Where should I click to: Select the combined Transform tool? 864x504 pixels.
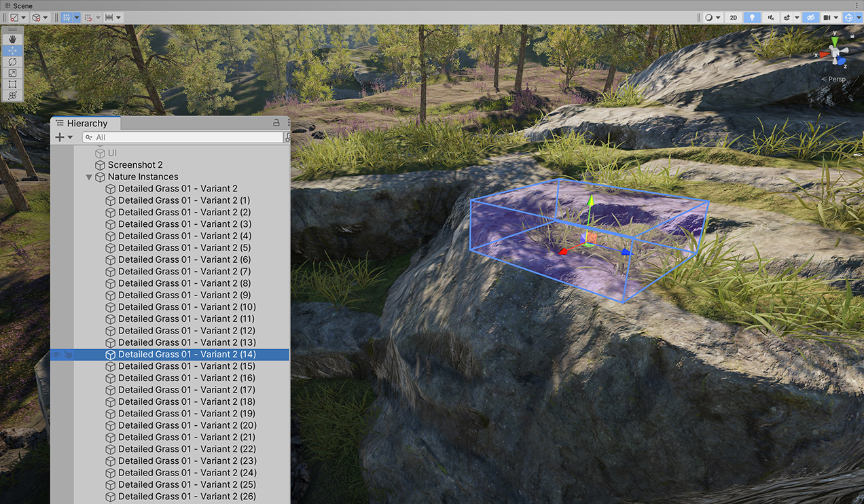13,96
